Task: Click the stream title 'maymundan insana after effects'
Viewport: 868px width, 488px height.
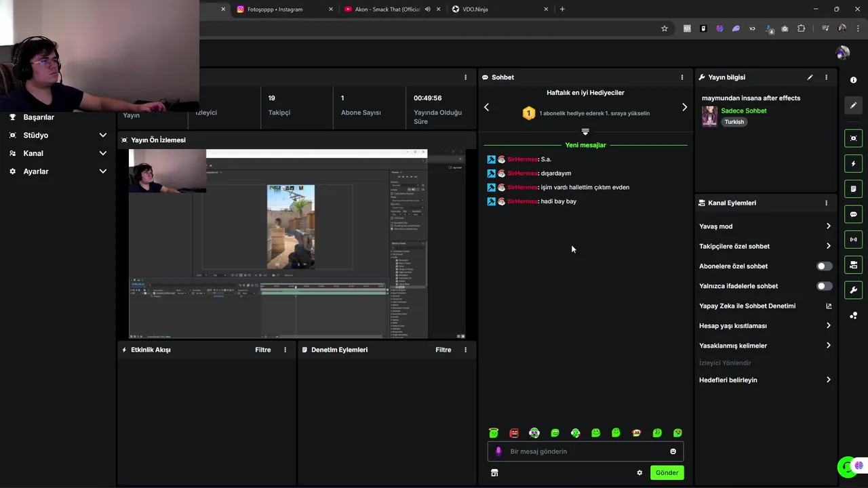Action: tap(751, 98)
